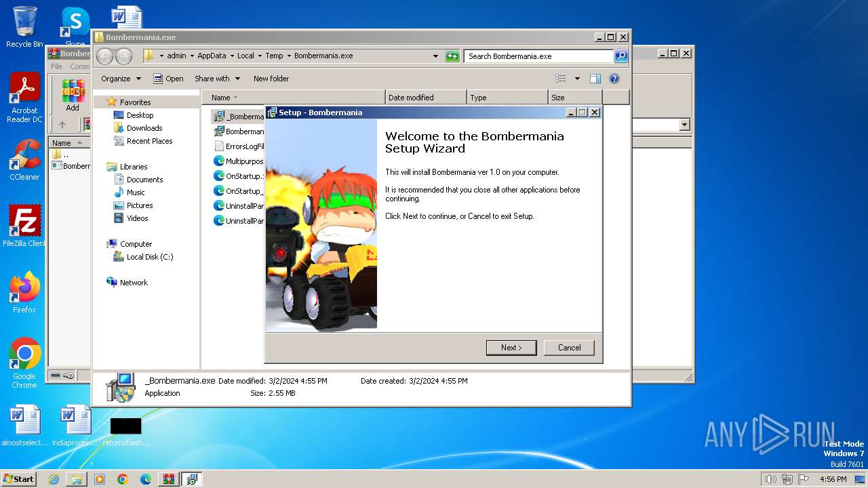Open the Organize menu in Explorer
The image size is (868, 488).
(x=121, y=79)
